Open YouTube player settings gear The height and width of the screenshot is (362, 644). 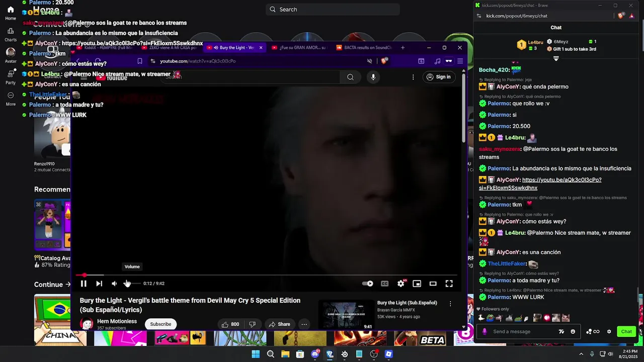(x=401, y=284)
